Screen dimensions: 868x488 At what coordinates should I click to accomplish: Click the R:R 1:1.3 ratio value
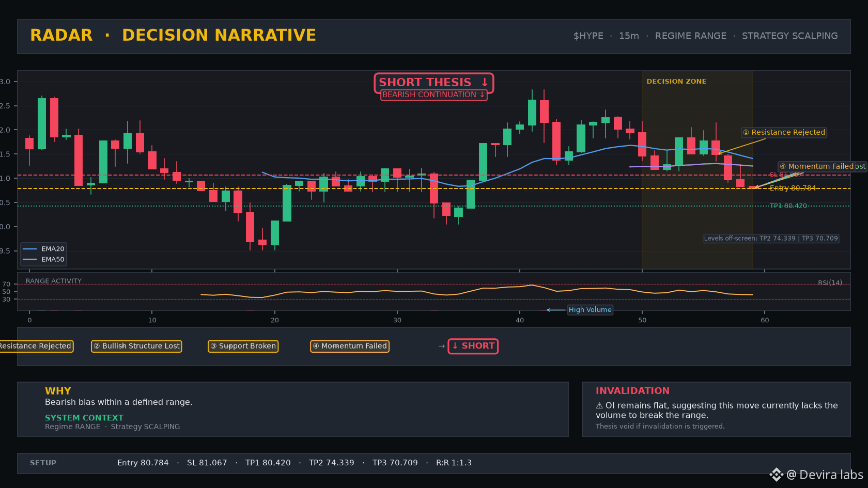point(454,463)
